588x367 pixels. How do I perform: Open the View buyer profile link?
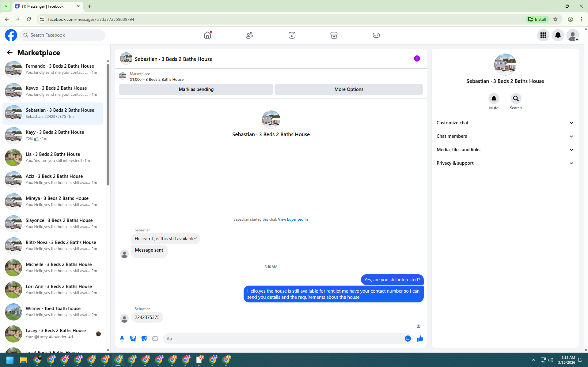point(293,219)
